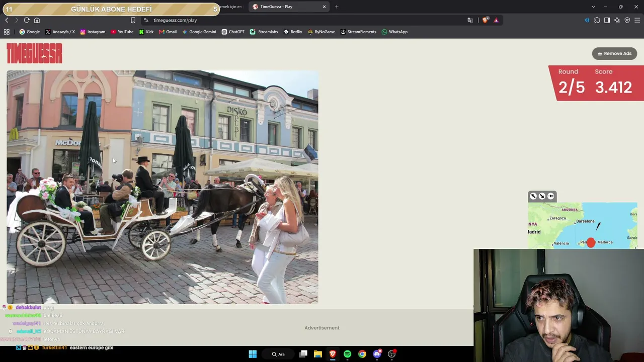644x362 pixels.
Task: Open Task View on the taskbar
Action: tap(303, 354)
